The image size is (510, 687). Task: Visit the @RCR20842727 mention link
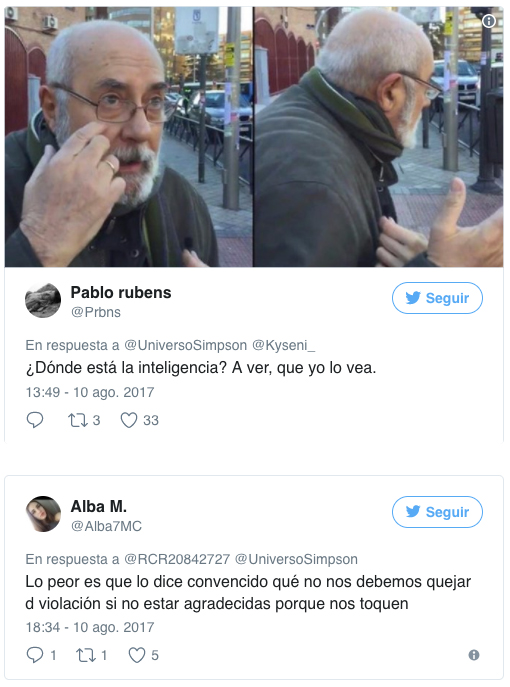tap(177, 559)
